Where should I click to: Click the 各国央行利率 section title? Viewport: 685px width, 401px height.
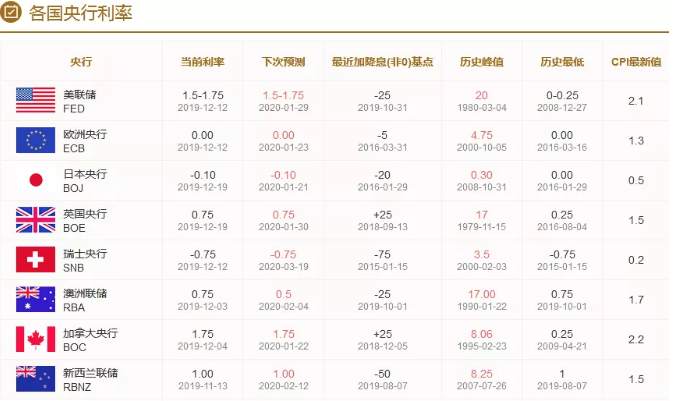click(80, 13)
